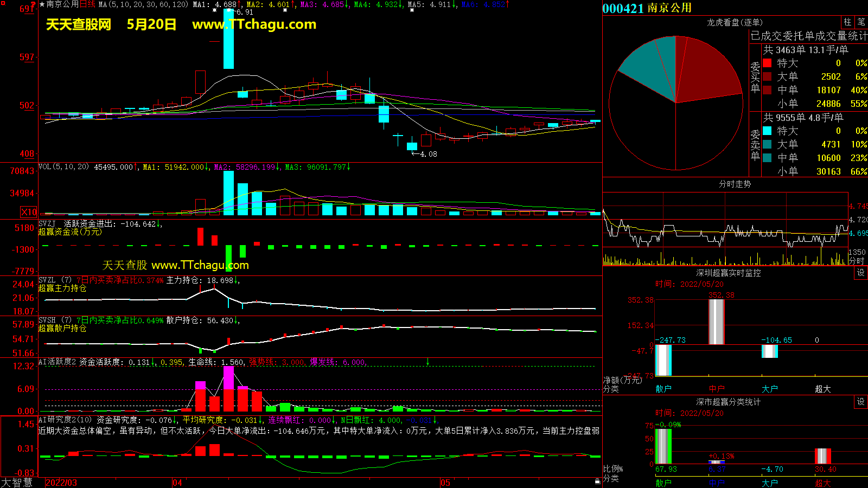Click the 笔 tick view button
868x488 pixels.
[x=861, y=22]
